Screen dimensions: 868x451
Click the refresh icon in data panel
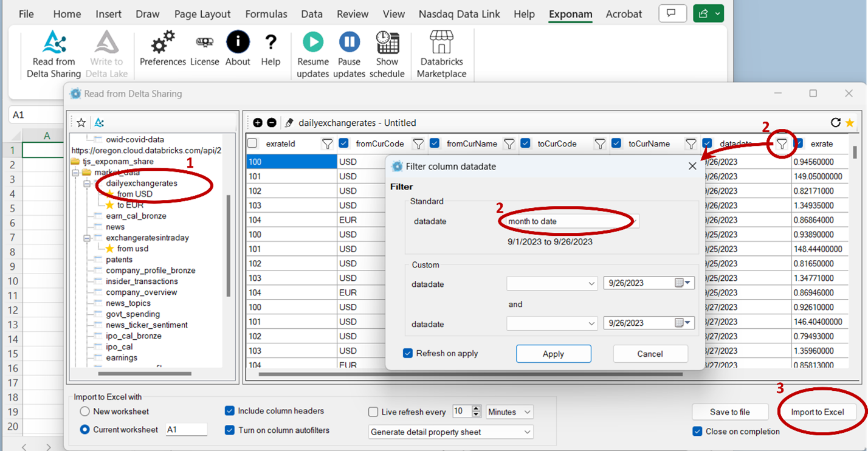pos(835,123)
